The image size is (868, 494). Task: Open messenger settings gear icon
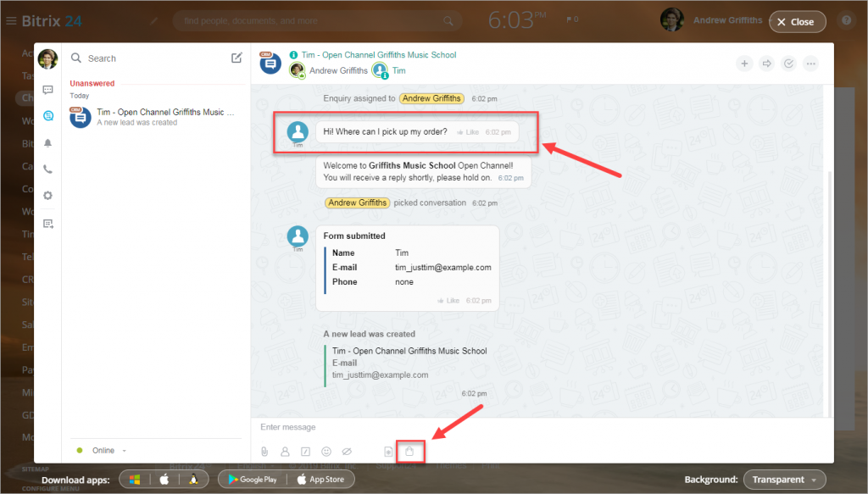pyautogui.click(x=48, y=195)
